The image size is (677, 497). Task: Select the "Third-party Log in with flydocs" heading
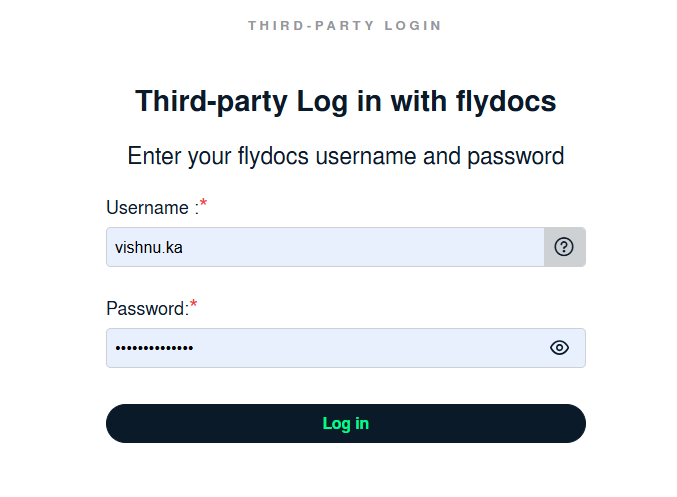coord(345,102)
